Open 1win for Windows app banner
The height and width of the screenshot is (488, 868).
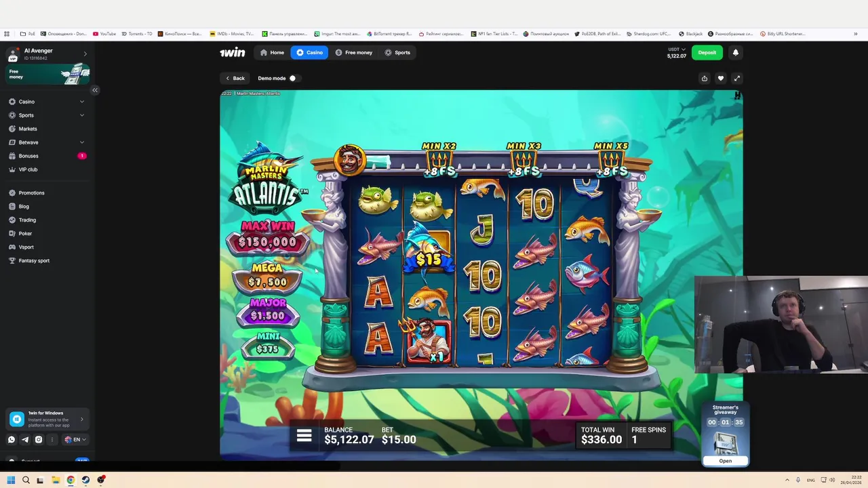47,419
